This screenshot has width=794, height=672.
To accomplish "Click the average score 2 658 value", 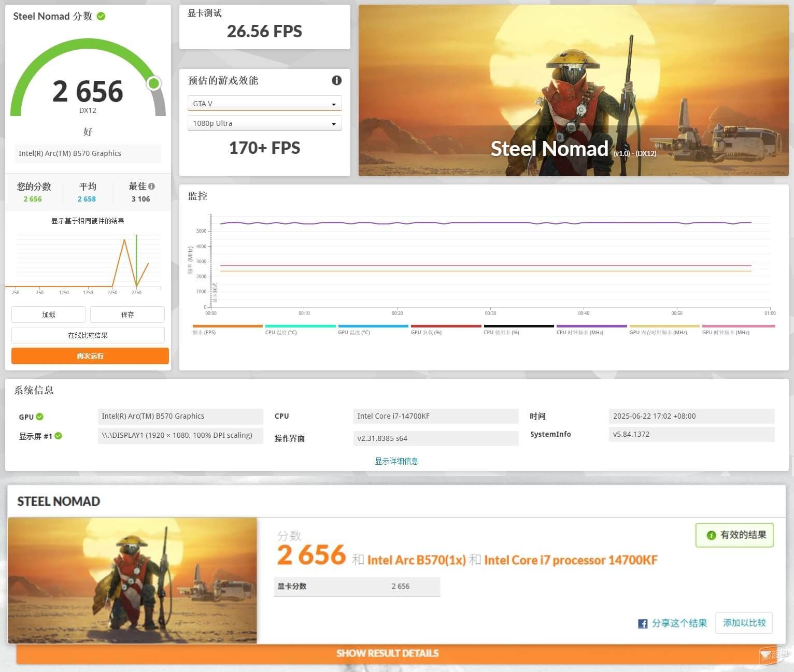I will coord(87,199).
